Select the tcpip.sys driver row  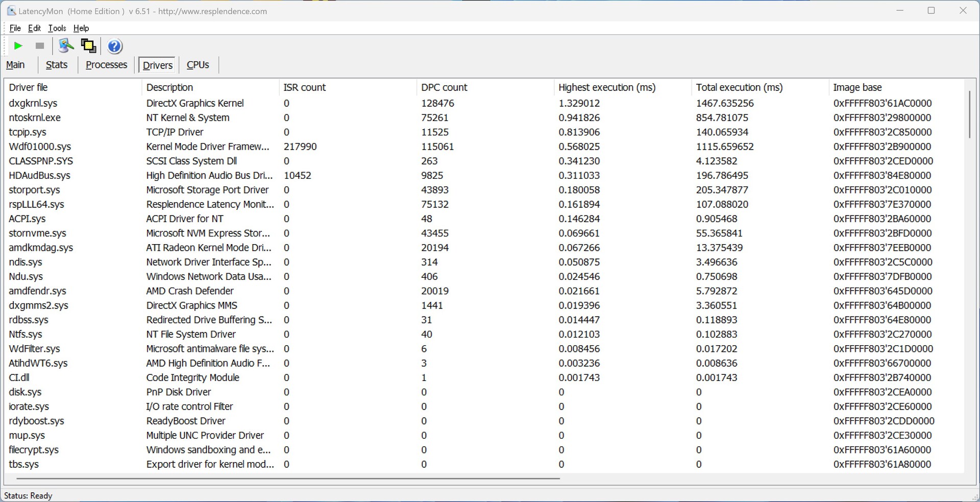484,132
